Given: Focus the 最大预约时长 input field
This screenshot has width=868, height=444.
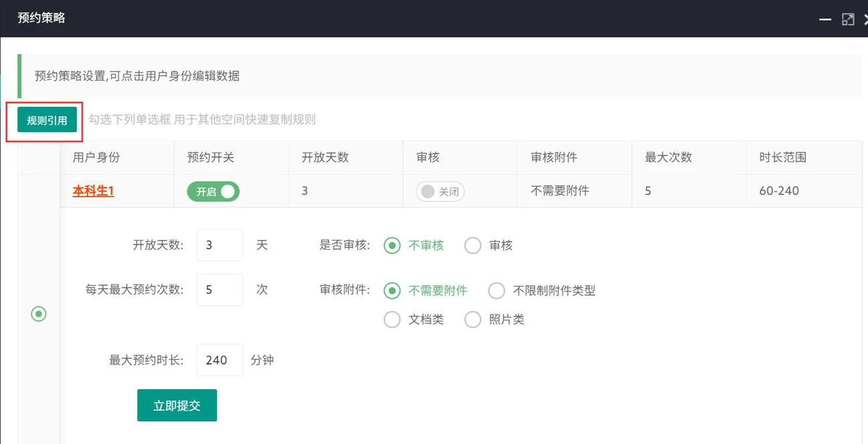Looking at the screenshot, I should [x=220, y=360].
